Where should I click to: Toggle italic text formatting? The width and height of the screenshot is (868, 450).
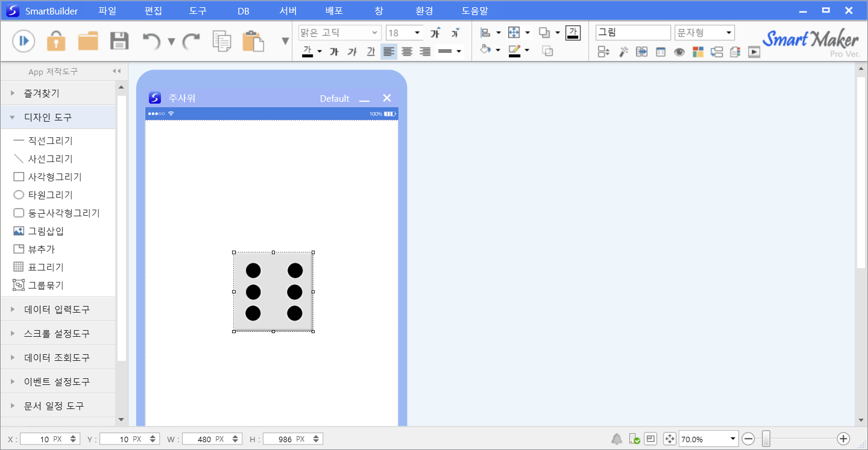tap(353, 52)
